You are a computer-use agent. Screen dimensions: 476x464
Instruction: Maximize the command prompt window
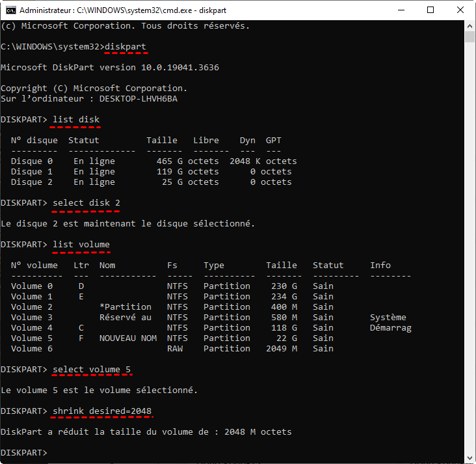pos(430,10)
